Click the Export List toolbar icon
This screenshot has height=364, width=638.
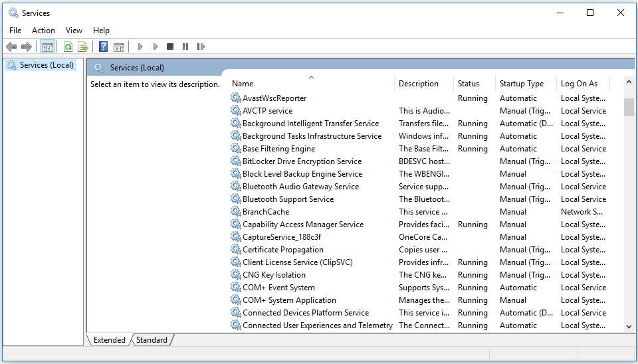pyautogui.click(x=83, y=46)
